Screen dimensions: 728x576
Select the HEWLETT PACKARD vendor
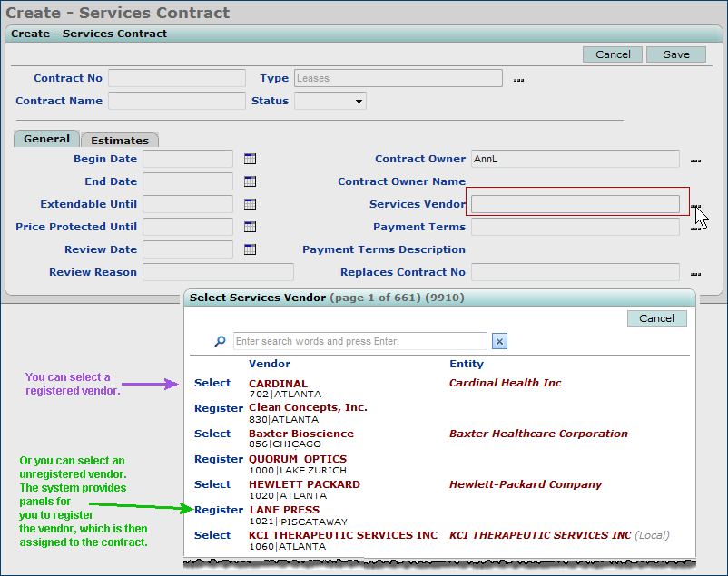212,484
